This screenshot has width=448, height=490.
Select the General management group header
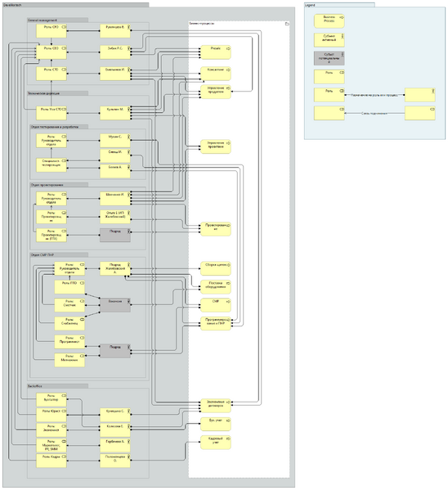click(57, 20)
